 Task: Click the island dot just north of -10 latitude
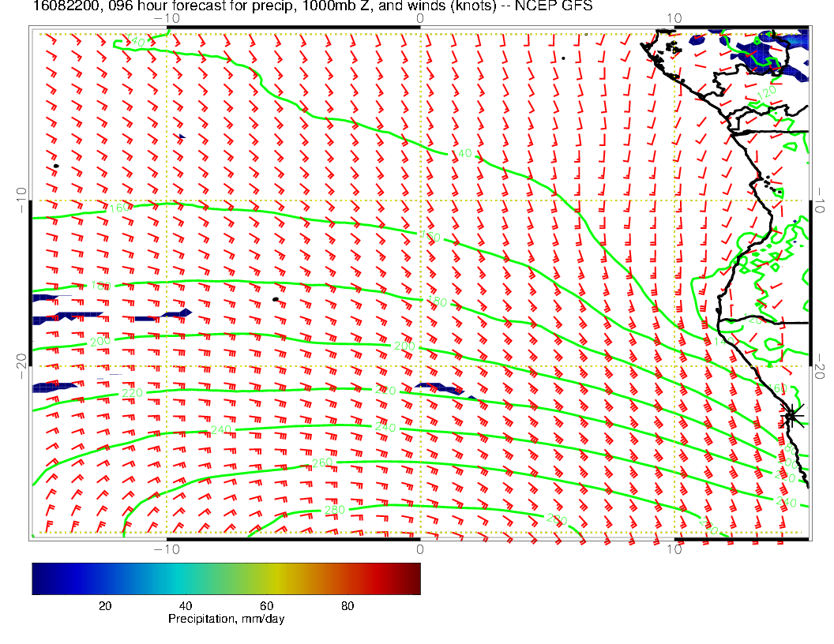(x=56, y=166)
